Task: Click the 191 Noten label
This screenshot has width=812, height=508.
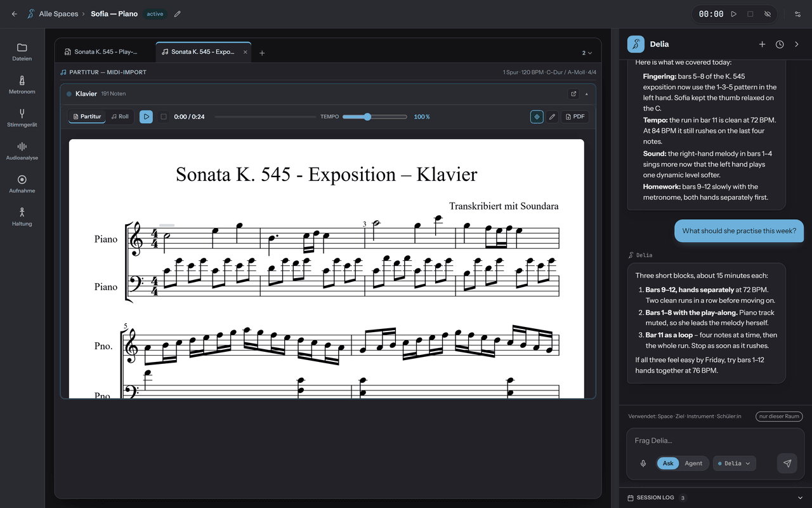Action: coord(114,94)
